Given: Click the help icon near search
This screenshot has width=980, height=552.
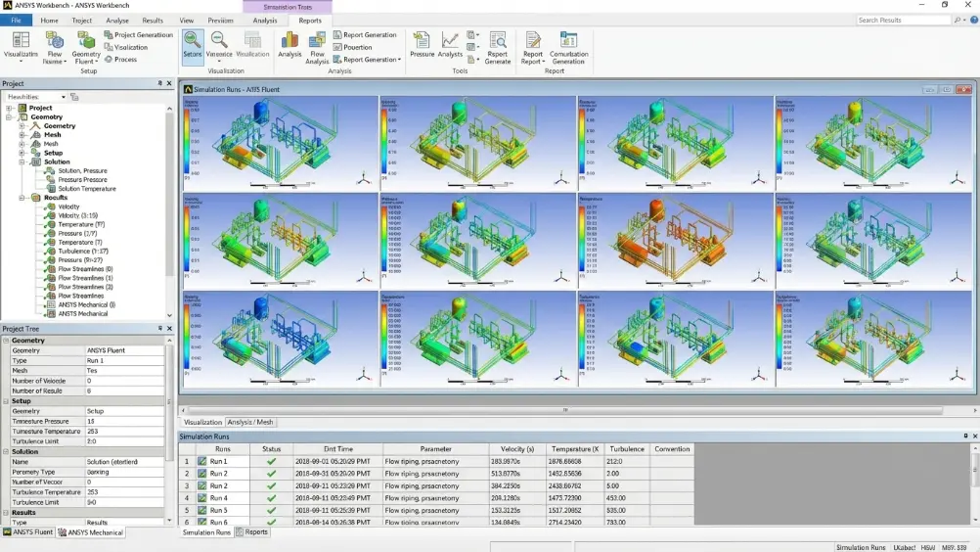Looking at the screenshot, I should click(x=974, y=20).
